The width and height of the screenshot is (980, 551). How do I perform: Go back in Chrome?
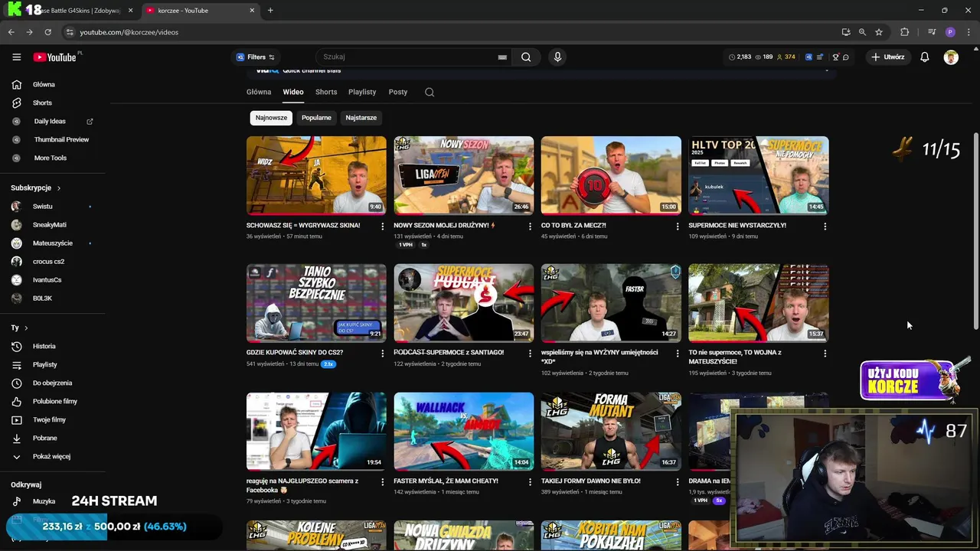[x=11, y=32]
